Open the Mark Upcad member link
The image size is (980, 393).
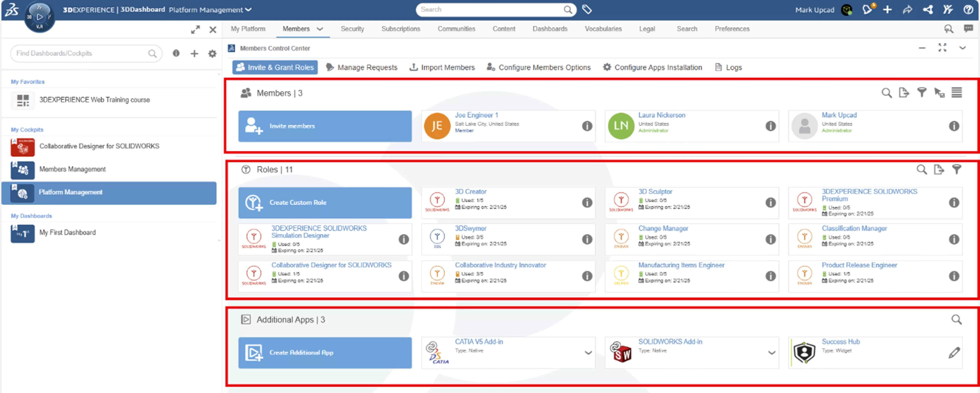click(839, 115)
